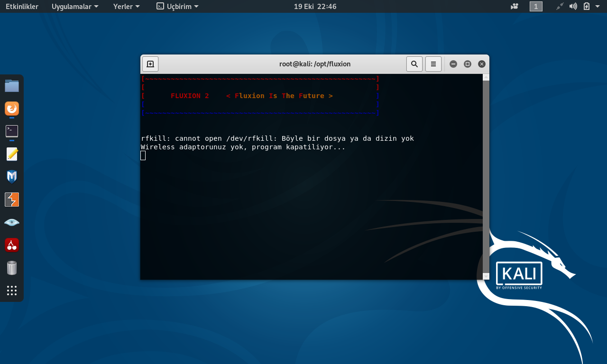Click the terminal cursor block

tap(143, 155)
